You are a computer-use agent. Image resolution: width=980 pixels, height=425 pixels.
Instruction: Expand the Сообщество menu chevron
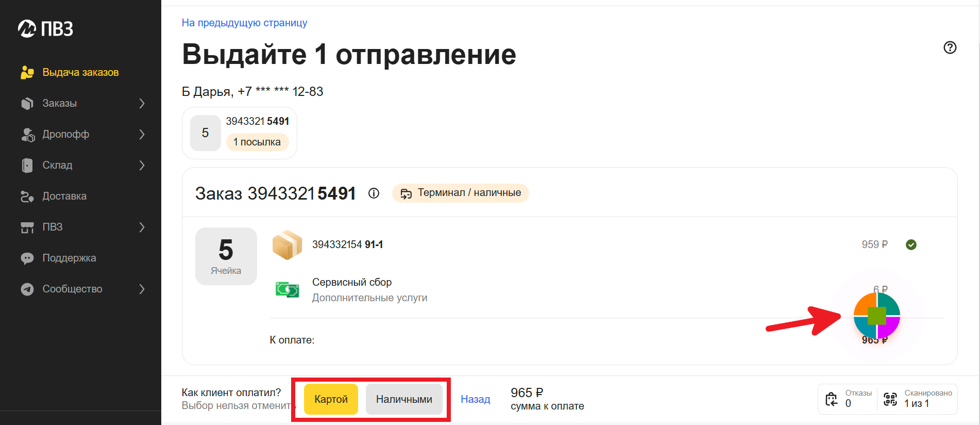click(x=142, y=289)
